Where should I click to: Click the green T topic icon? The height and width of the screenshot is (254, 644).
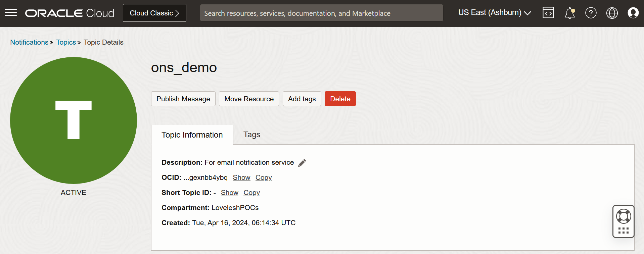tap(74, 120)
